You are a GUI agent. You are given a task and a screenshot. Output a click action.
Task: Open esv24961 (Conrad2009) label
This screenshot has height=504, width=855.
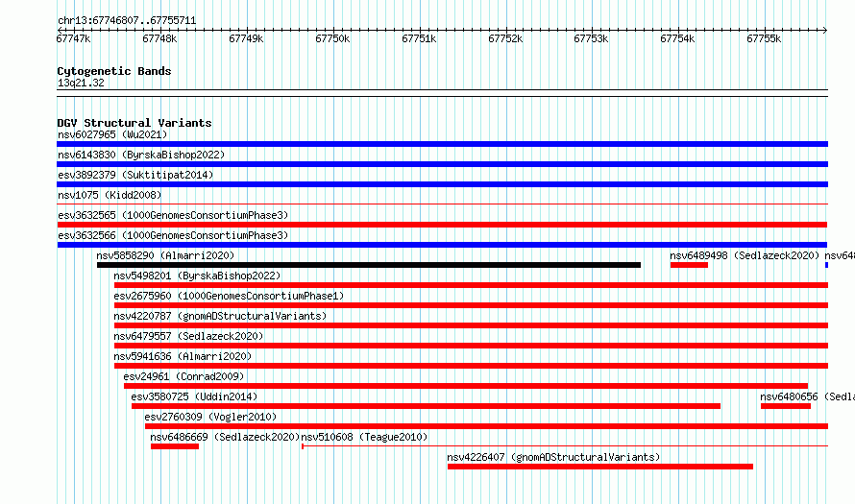pos(183,376)
